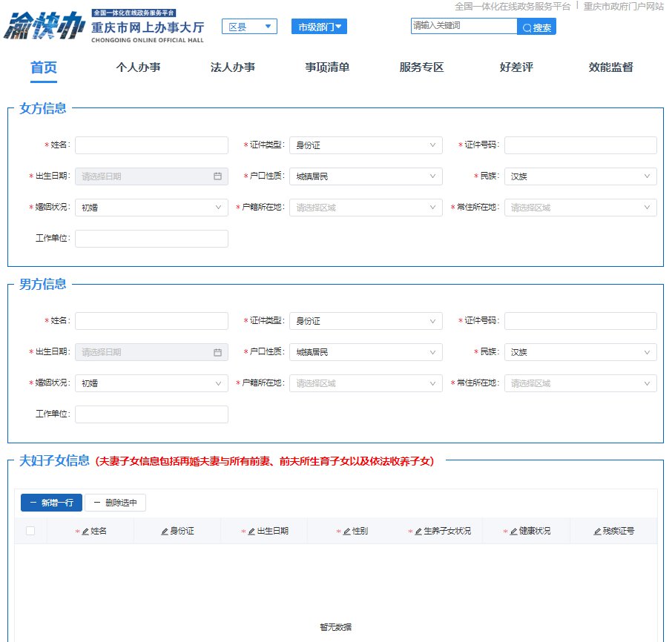Click pencil icon in 出生日期 column header
This screenshot has width=672, height=642.
[x=251, y=532]
